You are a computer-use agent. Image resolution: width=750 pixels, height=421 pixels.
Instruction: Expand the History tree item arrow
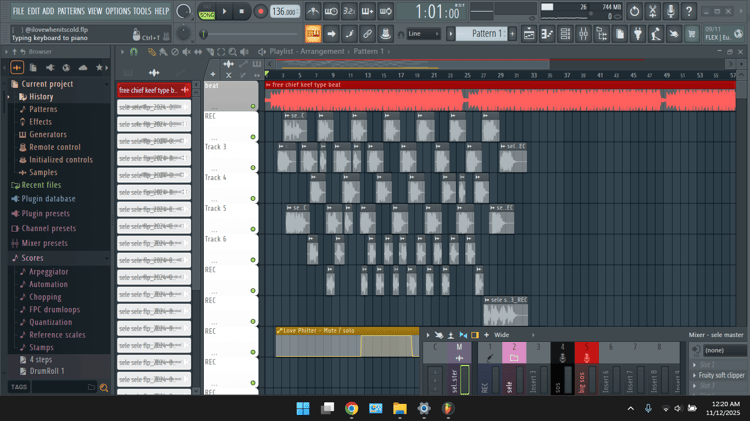click(8, 97)
